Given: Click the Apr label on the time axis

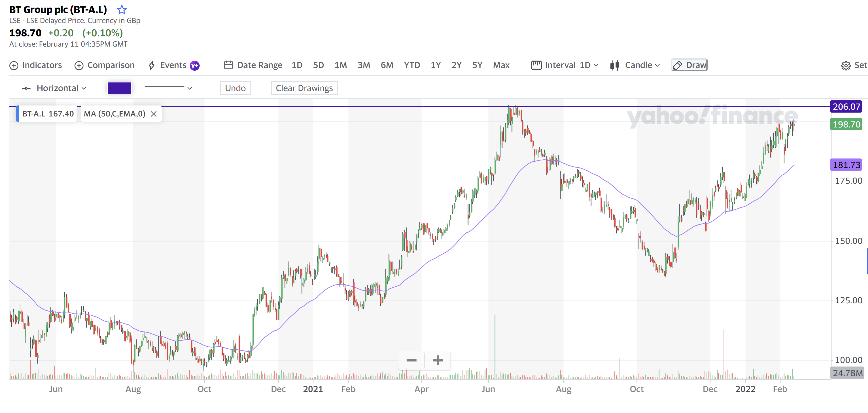Looking at the screenshot, I should 421,389.
